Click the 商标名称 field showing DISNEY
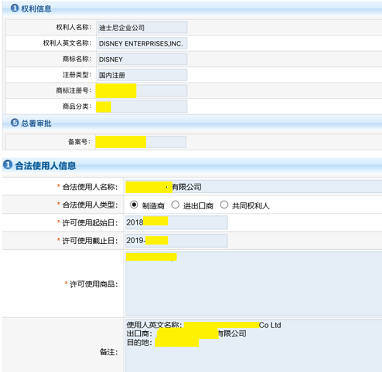The height and width of the screenshot is (372, 382). tap(142, 59)
